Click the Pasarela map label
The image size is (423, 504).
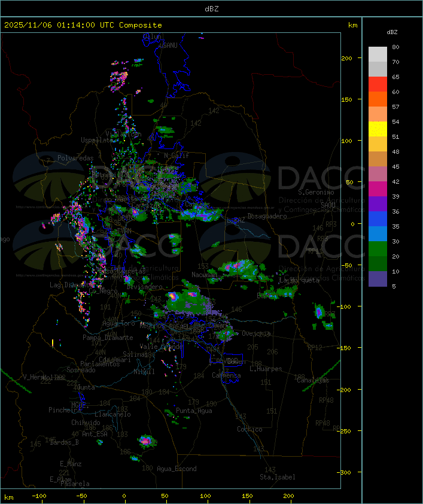pos(75,484)
